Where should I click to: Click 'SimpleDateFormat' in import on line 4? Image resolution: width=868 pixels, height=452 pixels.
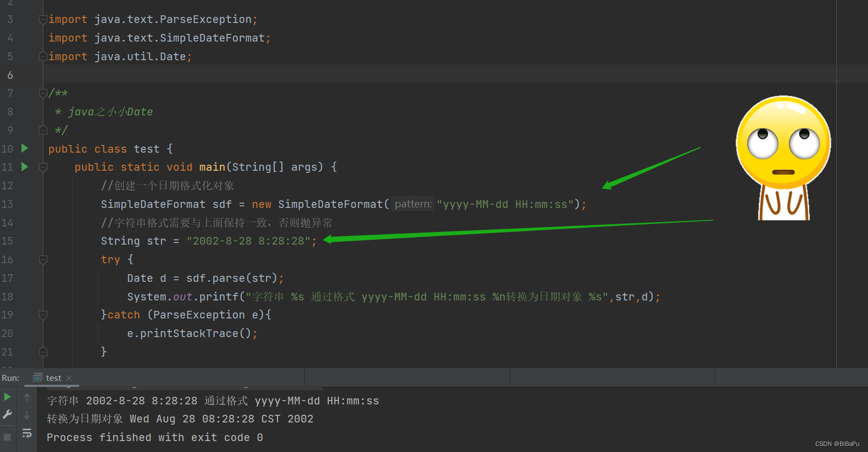(212, 38)
